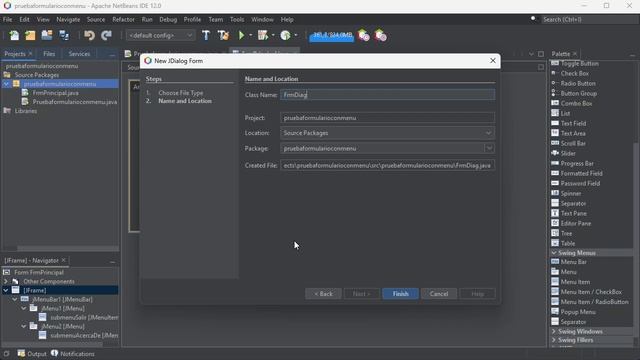Click the Clean and Build icon
This screenshot has height=360, width=640.
pos(223,36)
